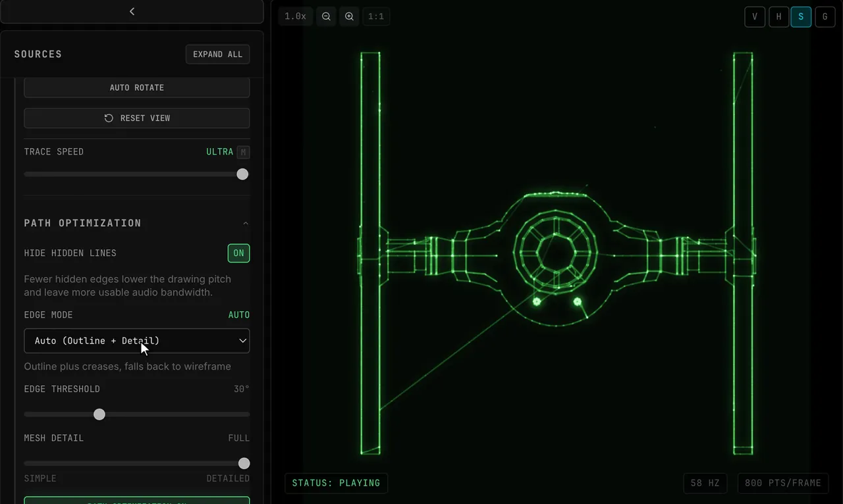The height and width of the screenshot is (504, 843).
Task: Click the FULL mesh detail value
Action: pos(239,438)
